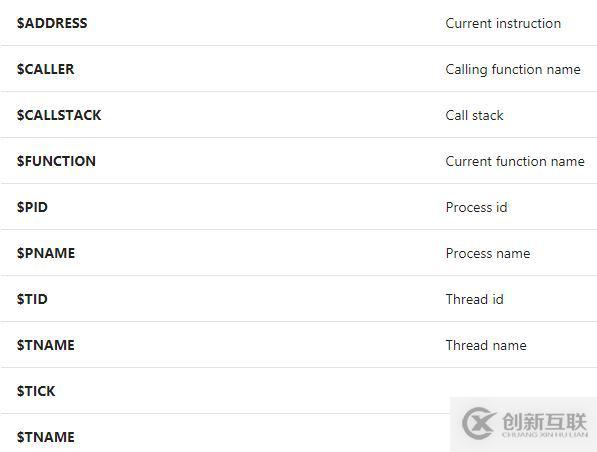Click the Process name description
597x452 pixels.
pyautogui.click(x=488, y=253)
